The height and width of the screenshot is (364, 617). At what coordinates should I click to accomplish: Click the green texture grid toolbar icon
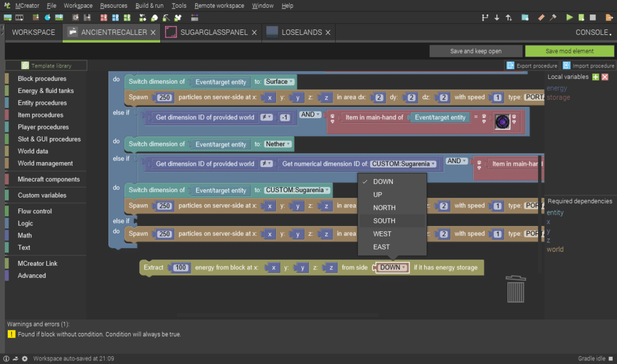[x=127, y=17]
